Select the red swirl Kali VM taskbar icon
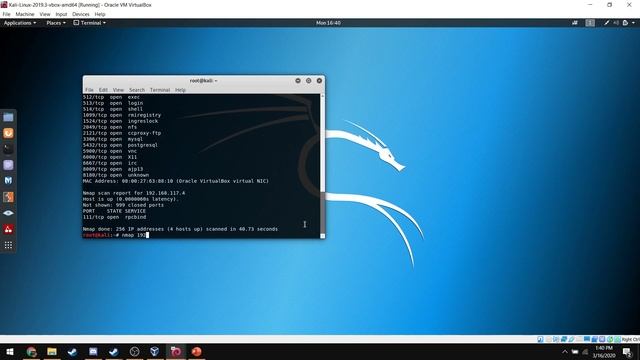This screenshot has width=640, height=360. click(176, 352)
